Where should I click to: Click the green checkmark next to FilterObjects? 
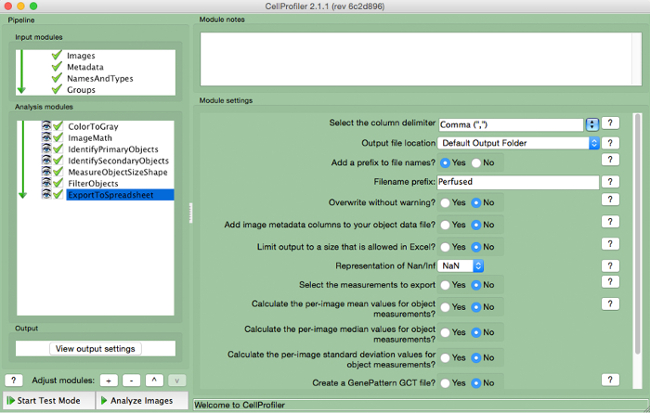point(58,183)
